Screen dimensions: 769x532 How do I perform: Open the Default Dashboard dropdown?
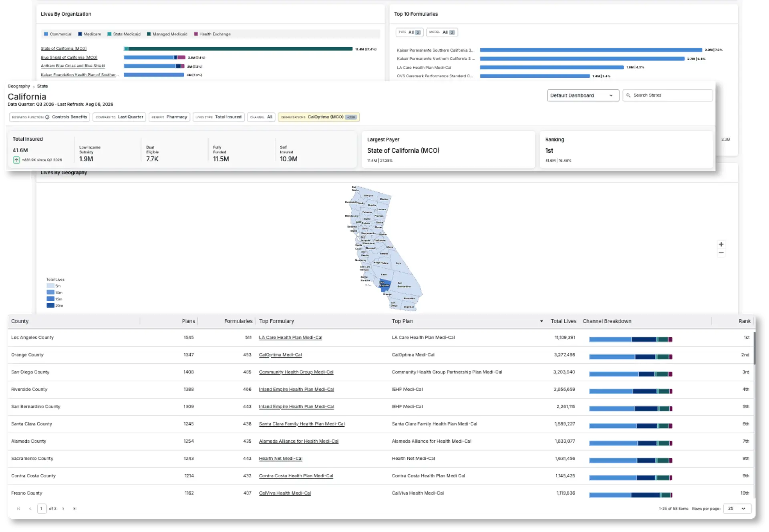[583, 95]
